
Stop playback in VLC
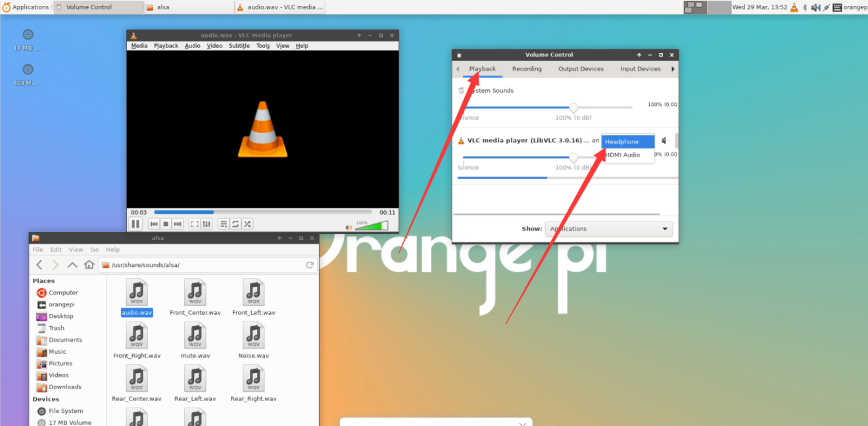pyautogui.click(x=166, y=224)
